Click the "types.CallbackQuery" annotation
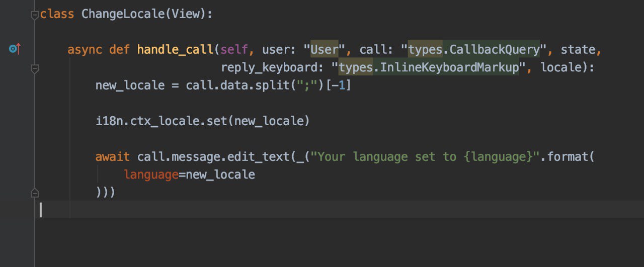Image resolution: width=644 pixels, height=267 pixels. coord(474,50)
